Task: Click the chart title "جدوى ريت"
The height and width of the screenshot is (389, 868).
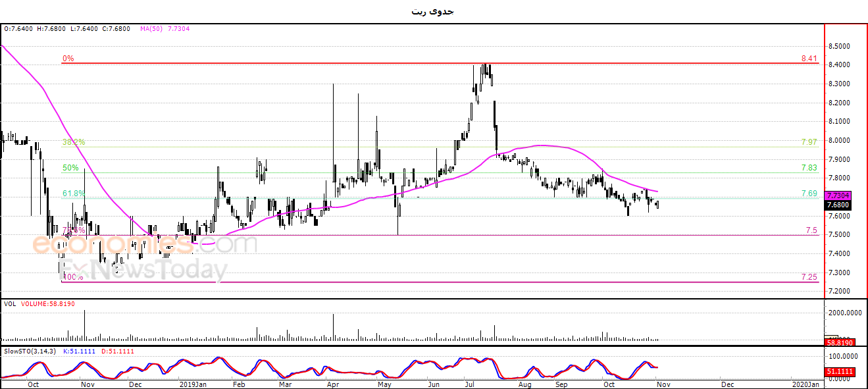Action: tap(432, 11)
